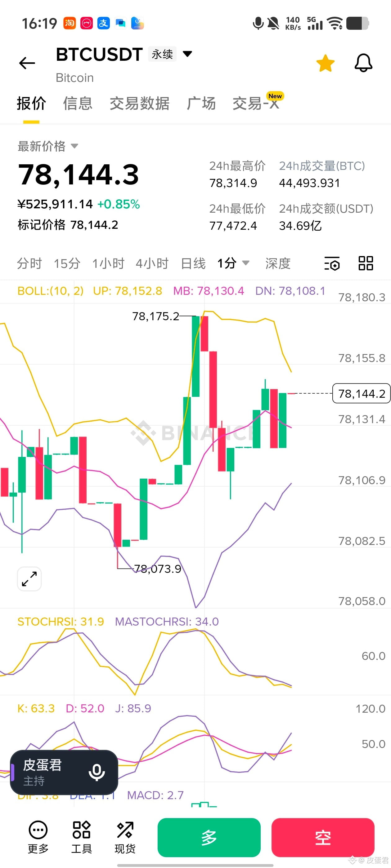Tap the 78,144.2 current price label
This screenshot has width=391, height=868.
[361, 393]
